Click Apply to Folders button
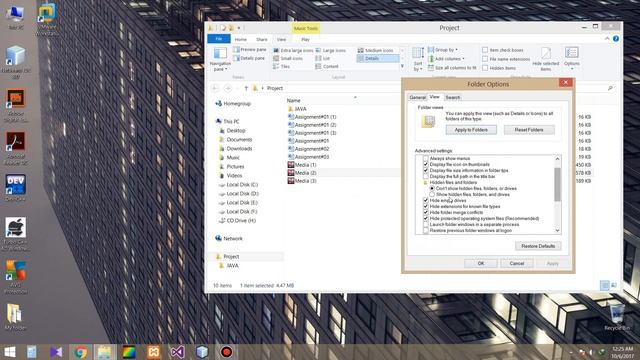 471,130
